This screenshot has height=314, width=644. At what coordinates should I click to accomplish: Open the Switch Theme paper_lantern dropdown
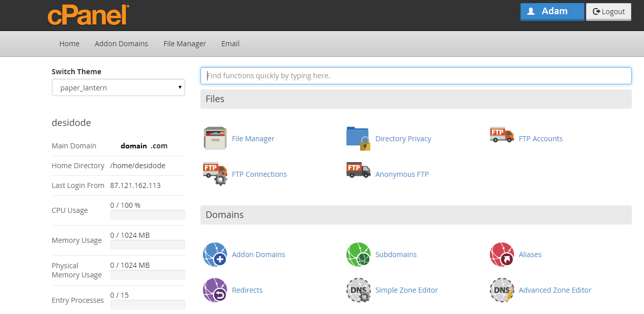pos(119,87)
